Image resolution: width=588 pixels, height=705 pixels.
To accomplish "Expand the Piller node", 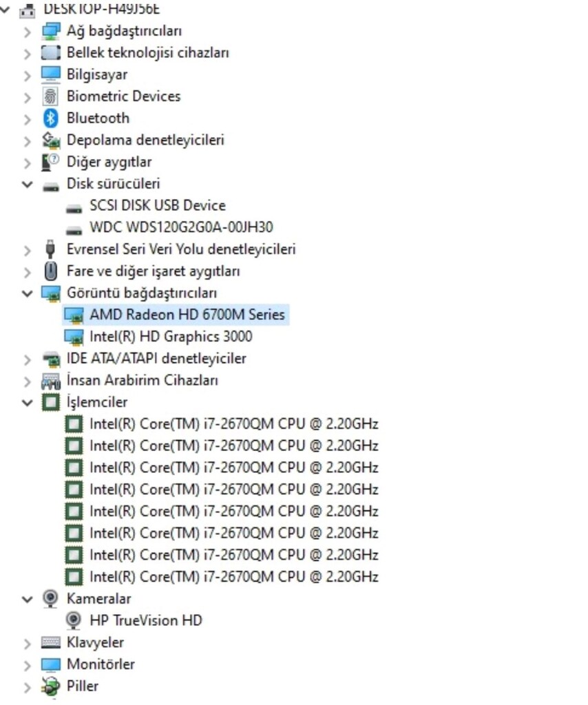I will [x=28, y=687].
